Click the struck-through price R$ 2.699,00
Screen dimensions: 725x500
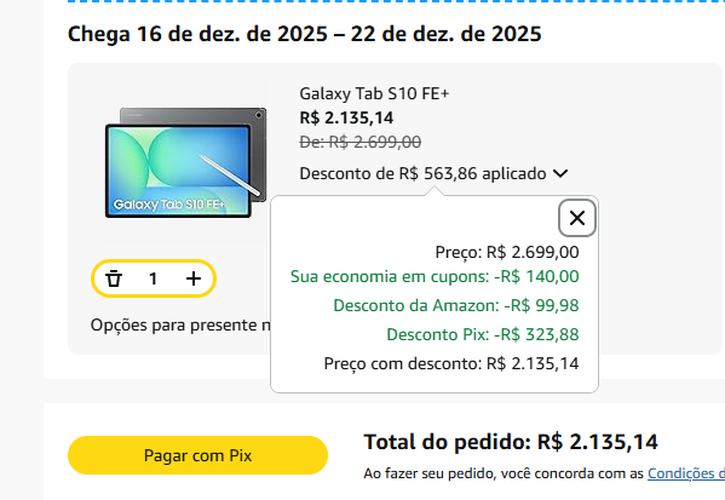[x=360, y=142]
